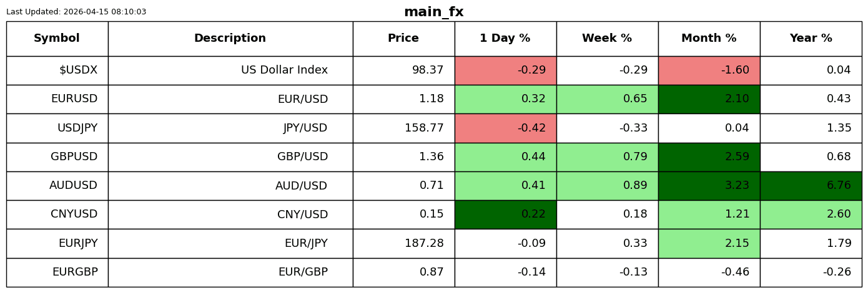Select the Month % column header

pos(709,39)
